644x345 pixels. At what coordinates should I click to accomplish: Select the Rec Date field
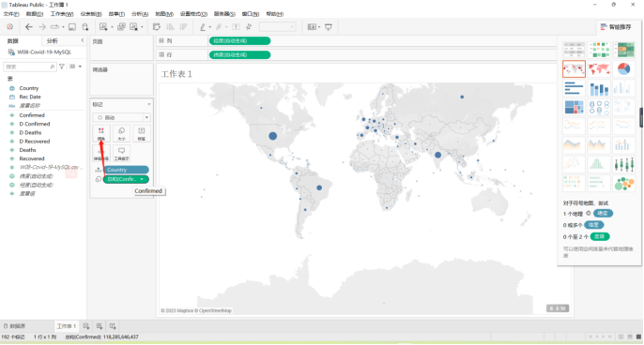pyautogui.click(x=30, y=97)
